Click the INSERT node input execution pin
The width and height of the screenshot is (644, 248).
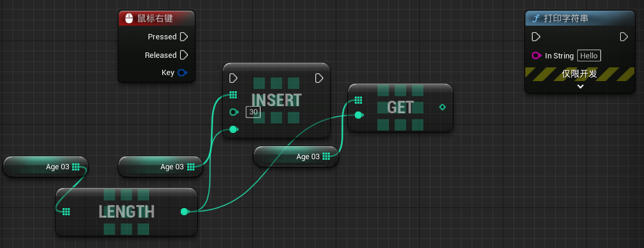233,78
